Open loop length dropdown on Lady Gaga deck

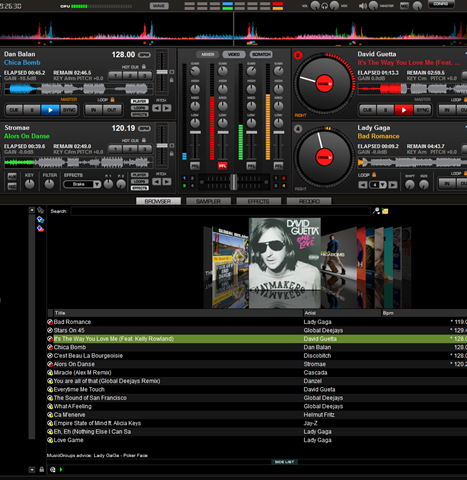pyautogui.click(x=383, y=185)
